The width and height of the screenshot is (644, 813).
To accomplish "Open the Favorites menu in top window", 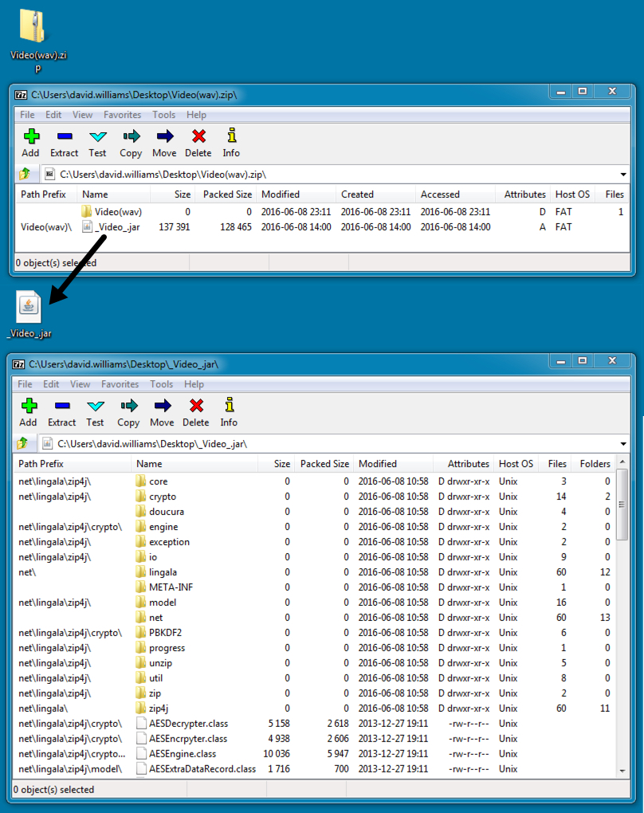I will pos(122,115).
